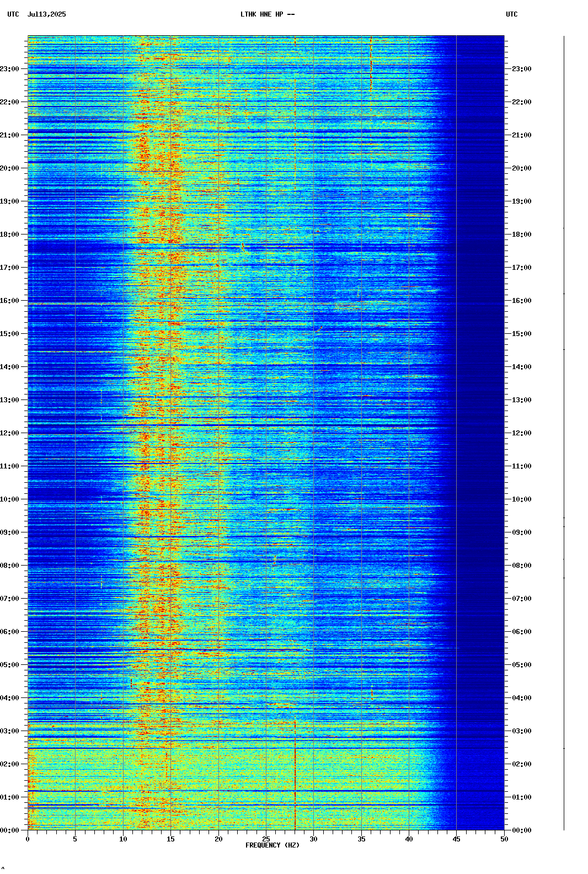Viewport: 588px width, 874px height.
Task: Click the '15' frequency tick label
Action: pyautogui.click(x=170, y=839)
